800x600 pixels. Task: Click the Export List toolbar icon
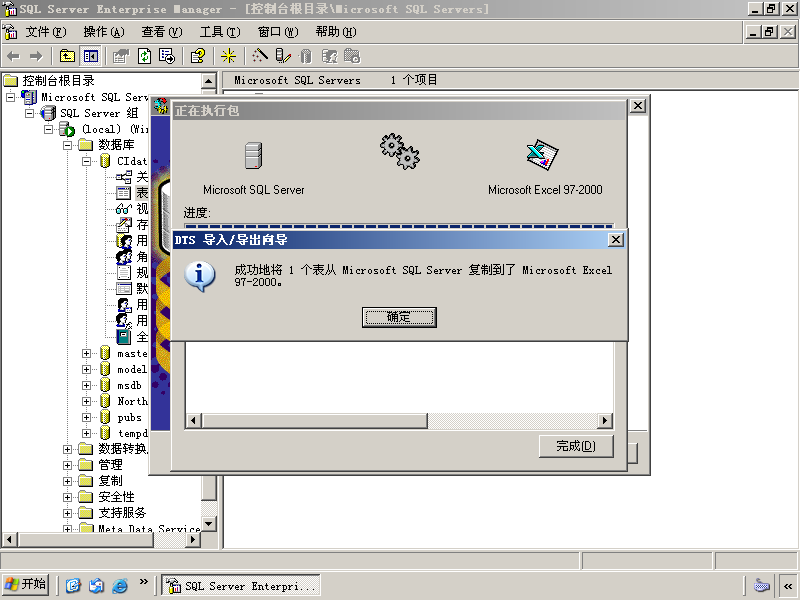[167, 56]
